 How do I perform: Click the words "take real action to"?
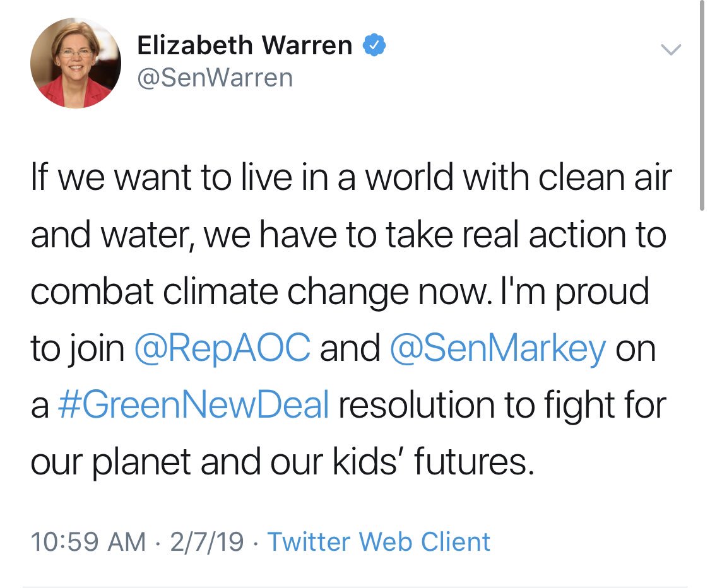pos(535,236)
